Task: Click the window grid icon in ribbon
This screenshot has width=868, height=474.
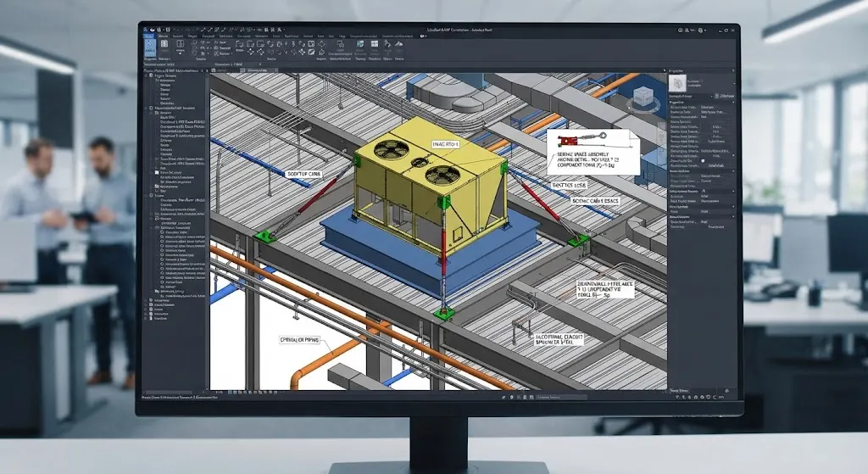Action: [375, 44]
